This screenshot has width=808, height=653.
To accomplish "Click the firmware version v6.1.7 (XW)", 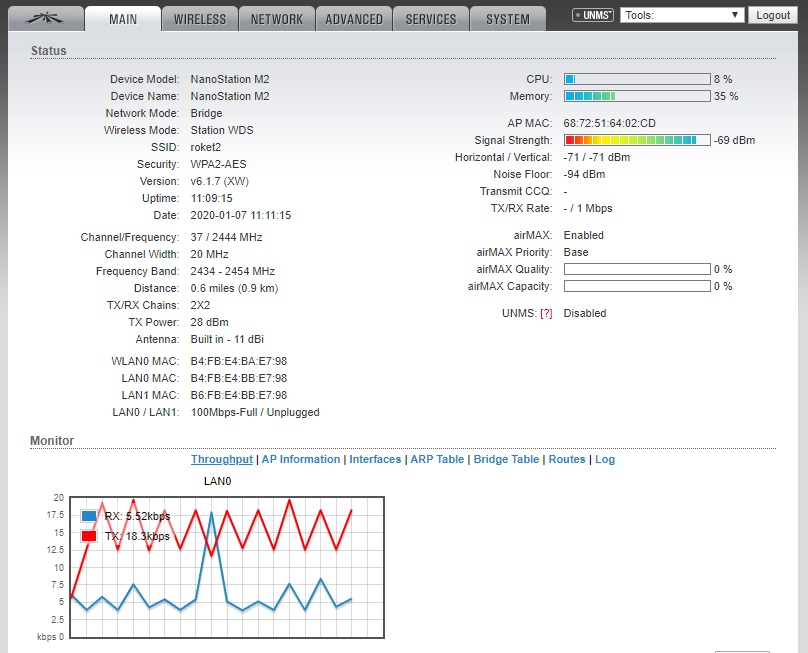I will [x=220, y=181].
